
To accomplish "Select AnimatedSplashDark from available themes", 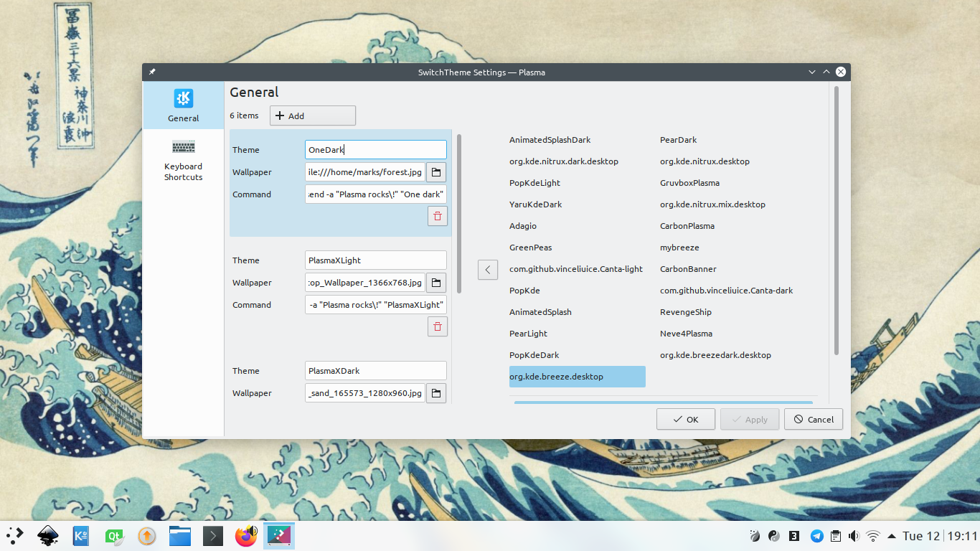I will (550, 140).
